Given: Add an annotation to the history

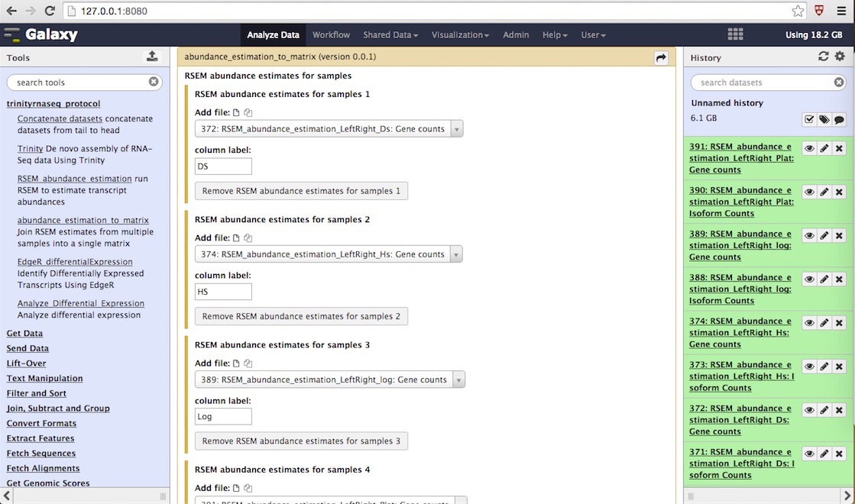Looking at the screenshot, I should click(x=840, y=119).
